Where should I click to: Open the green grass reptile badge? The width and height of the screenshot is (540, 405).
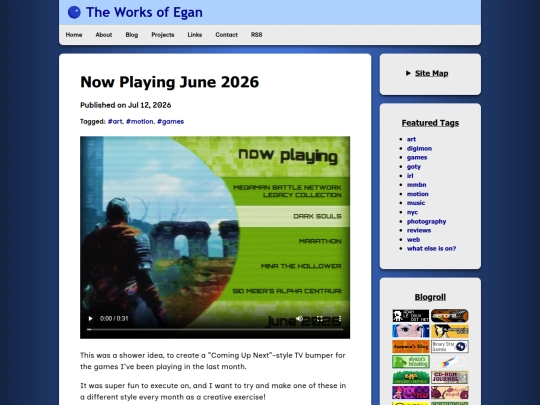click(x=411, y=377)
